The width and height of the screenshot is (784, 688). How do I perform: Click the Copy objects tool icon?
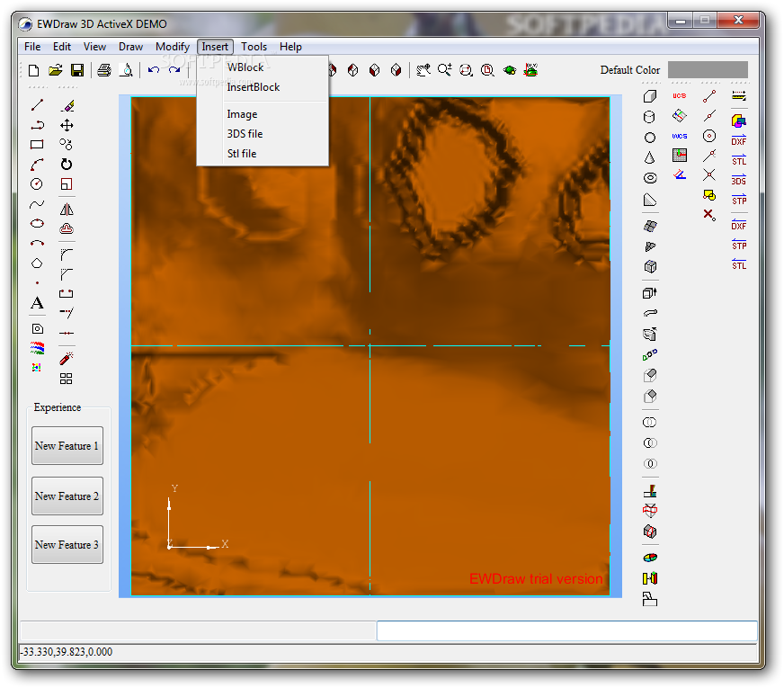tap(66, 145)
